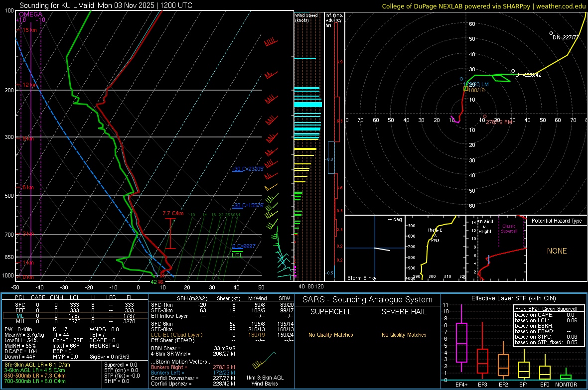This screenshot has height=390, width=588.
Task: Select the highlighted ML parcel row
Action: 75,316
